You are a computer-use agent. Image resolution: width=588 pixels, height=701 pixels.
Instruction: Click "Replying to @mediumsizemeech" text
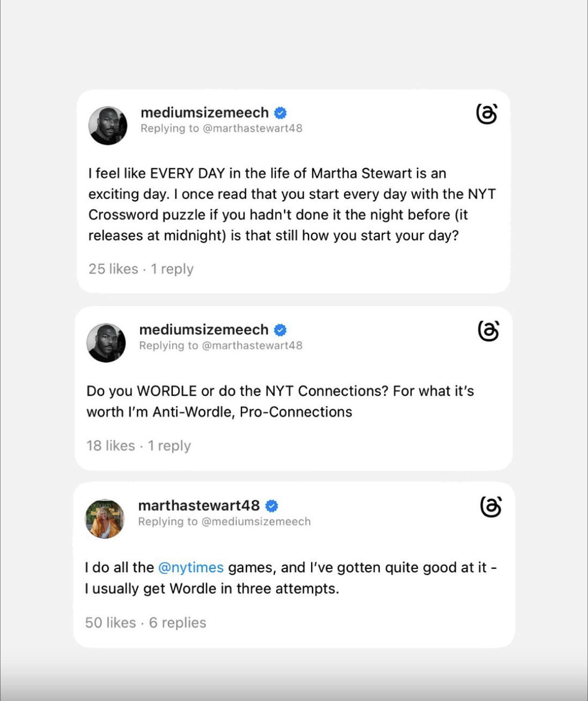point(224,522)
